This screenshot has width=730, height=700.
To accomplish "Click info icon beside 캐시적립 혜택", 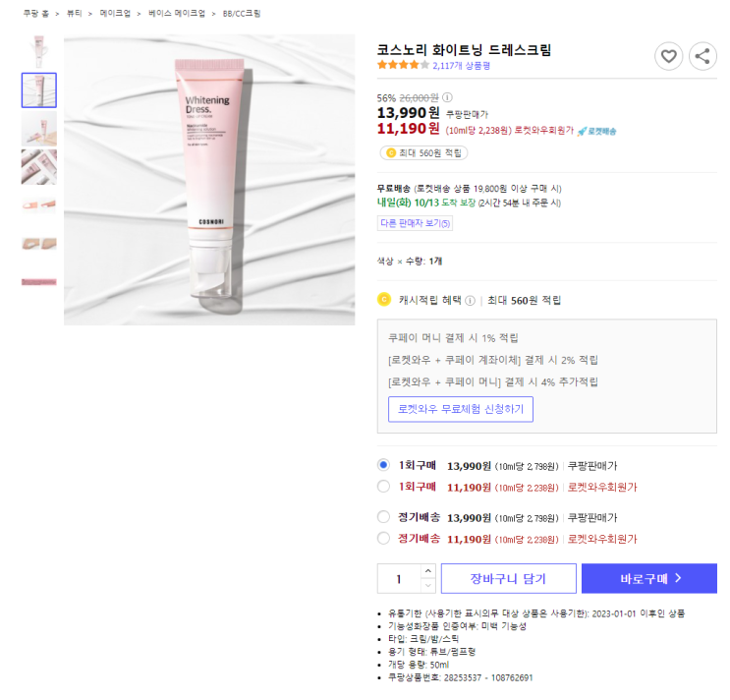I will pos(471,301).
